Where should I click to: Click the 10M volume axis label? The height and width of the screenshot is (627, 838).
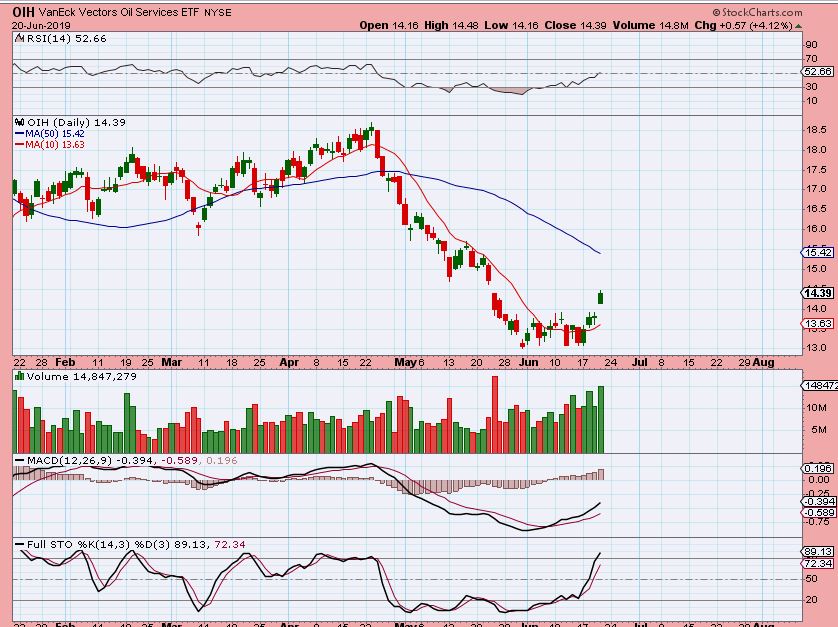[x=816, y=407]
